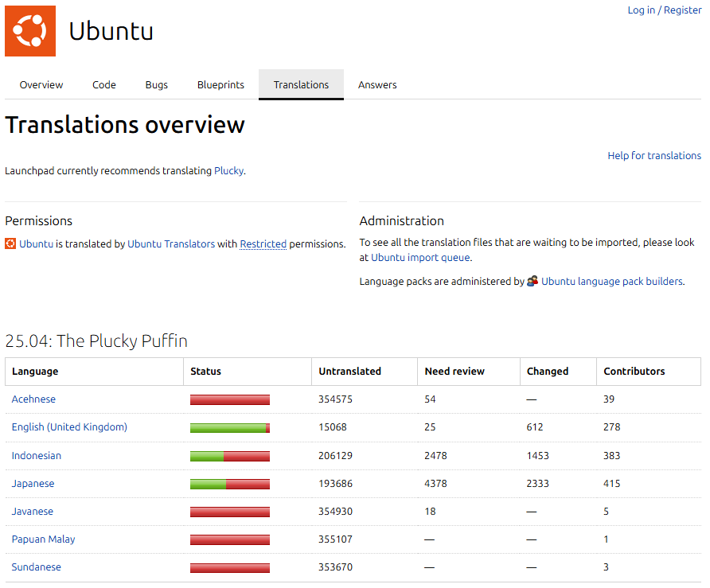Click the Ubuntu link in Permissions
The image size is (710, 588).
[x=37, y=243]
